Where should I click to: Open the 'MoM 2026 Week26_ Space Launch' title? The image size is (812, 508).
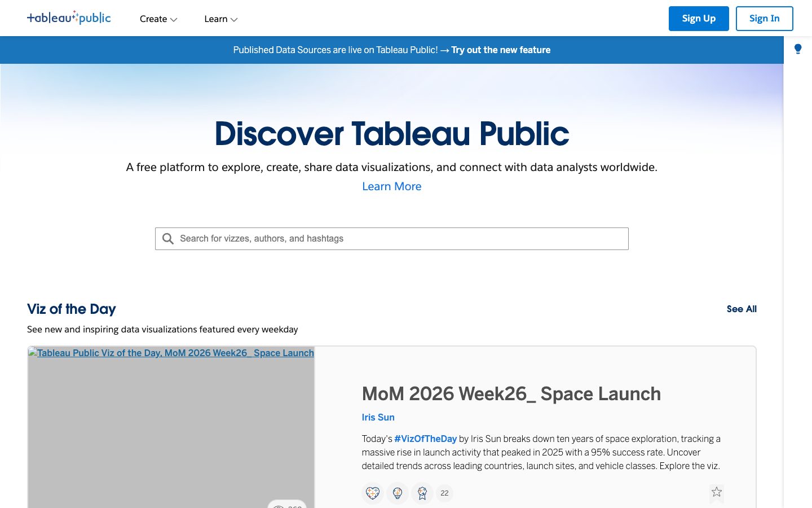point(511,393)
